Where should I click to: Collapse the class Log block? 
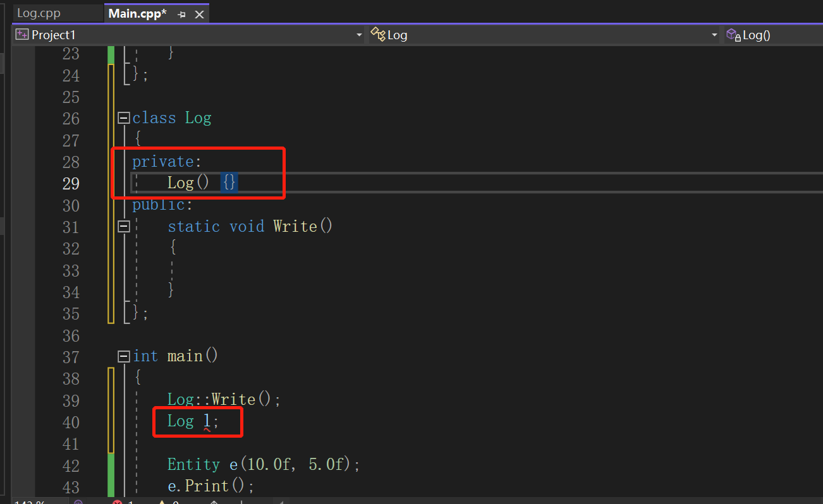pos(123,118)
